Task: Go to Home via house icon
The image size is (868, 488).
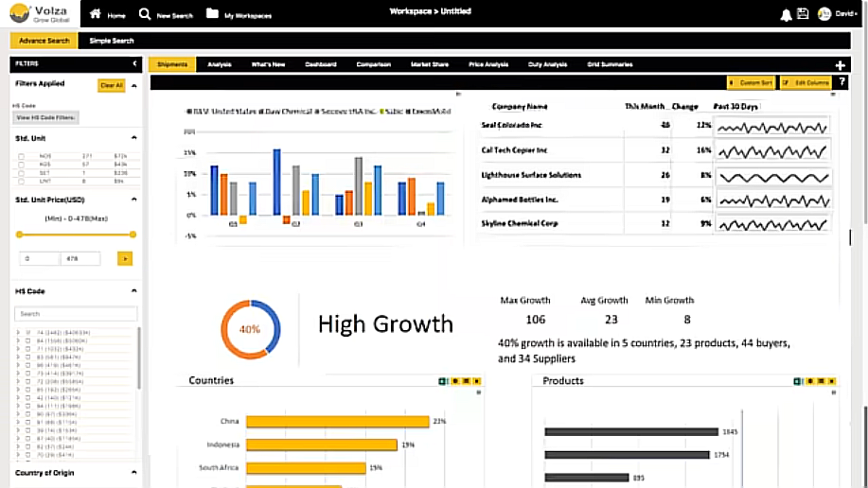Action: (96, 13)
